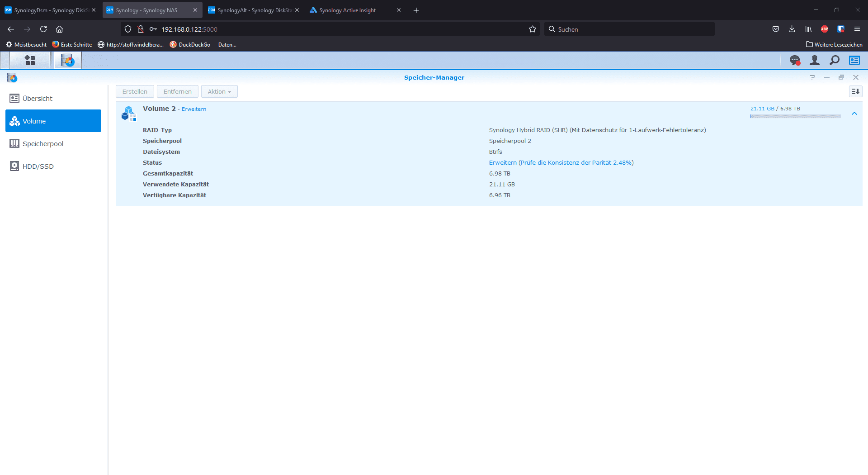Click the insecure connection lock icon
The width and height of the screenshot is (868, 475).
[141, 29]
